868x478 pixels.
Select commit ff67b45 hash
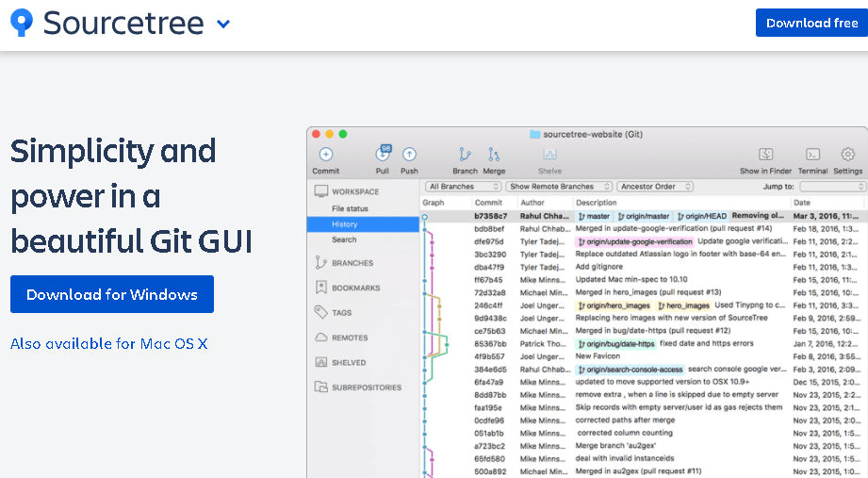tap(488, 280)
